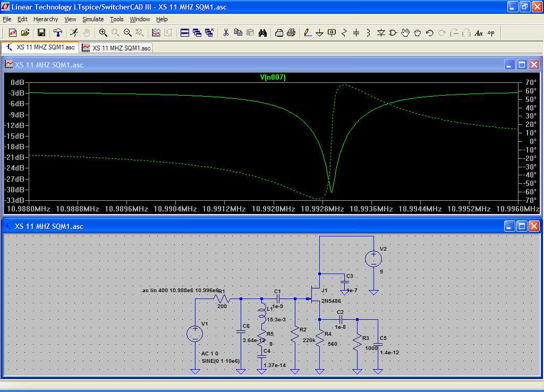Click the '3.64e-12' value of capacitor C6

coord(254,340)
